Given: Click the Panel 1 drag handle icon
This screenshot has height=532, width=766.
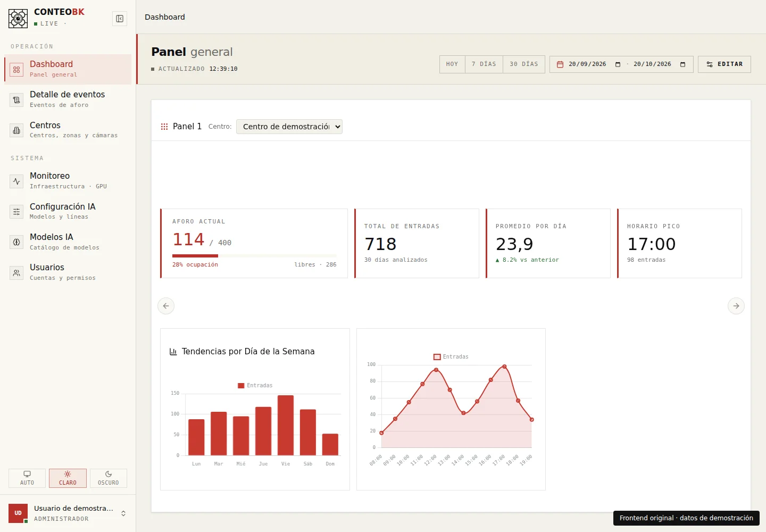Looking at the screenshot, I should point(164,127).
